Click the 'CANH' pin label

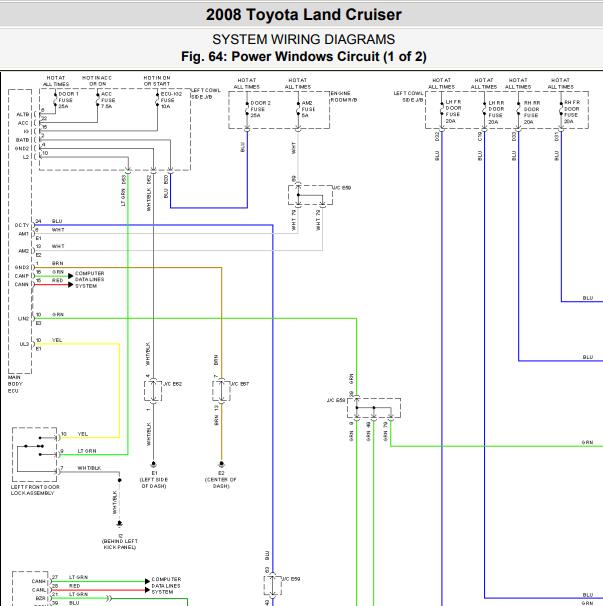click(39, 581)
